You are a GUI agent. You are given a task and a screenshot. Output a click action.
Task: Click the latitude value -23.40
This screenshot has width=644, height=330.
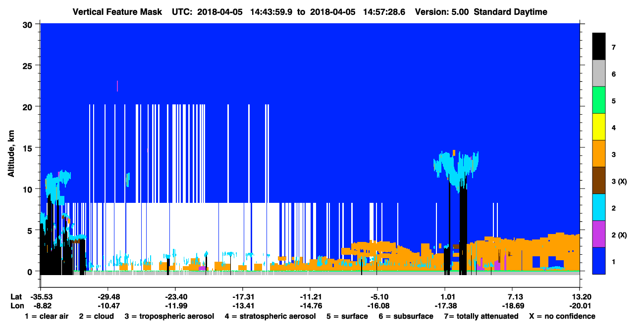click(x=175, y=296)
